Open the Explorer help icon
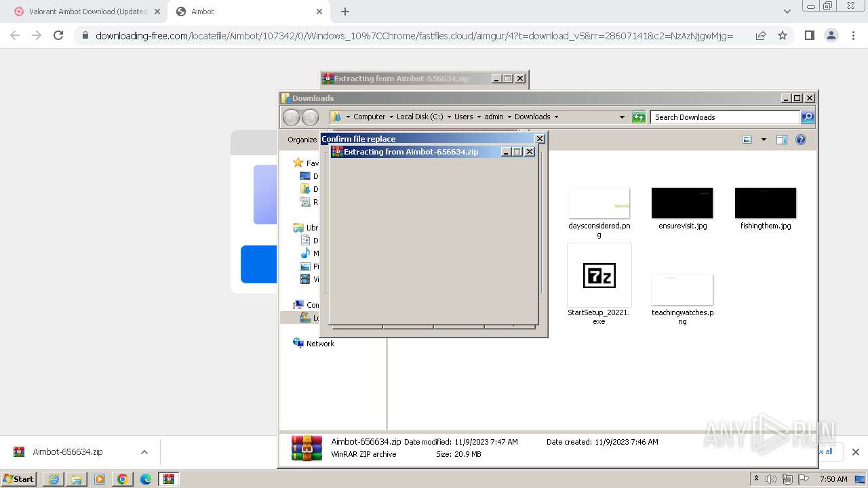 (801, 140)
